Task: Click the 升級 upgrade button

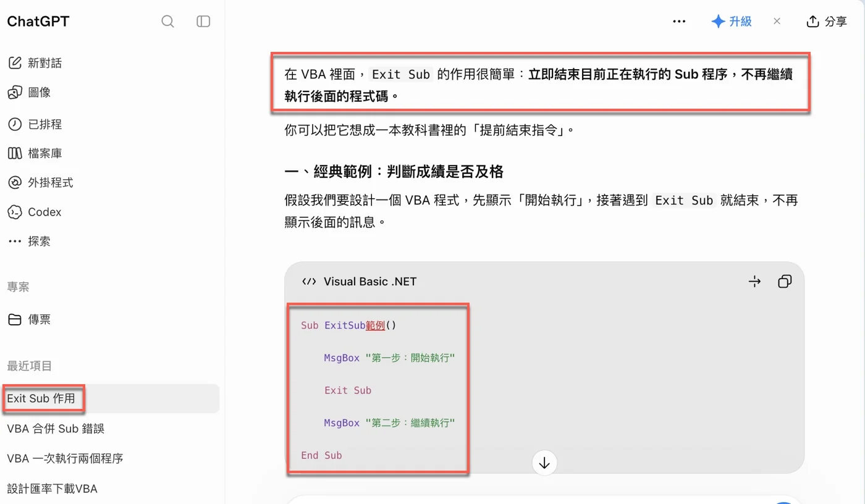Action: click(732, 22)
